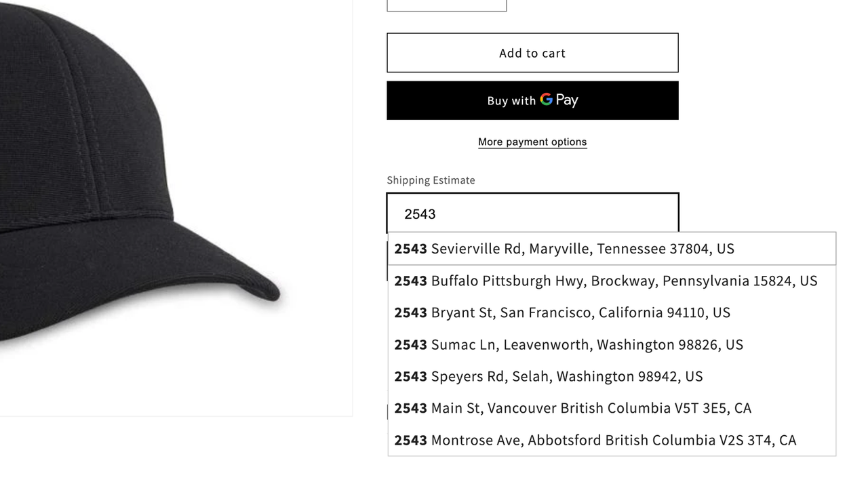Click the Google G logo
868x488 pixels.
tap(547, 100)
